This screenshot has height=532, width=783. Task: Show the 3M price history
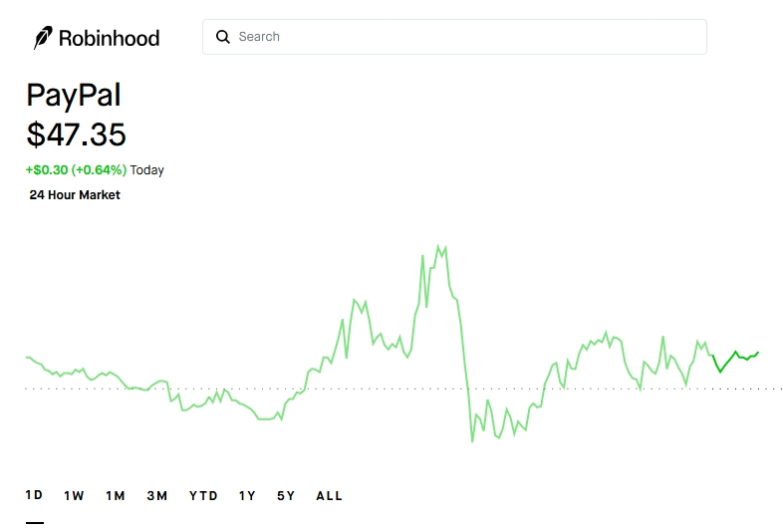tap(157, 495)
